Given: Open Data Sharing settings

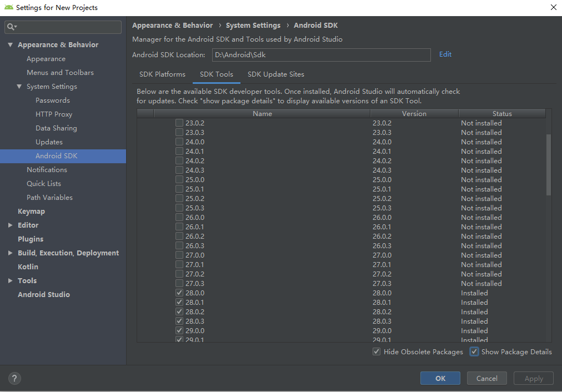Looking at the screenshot, I should (x=56, y=128).
